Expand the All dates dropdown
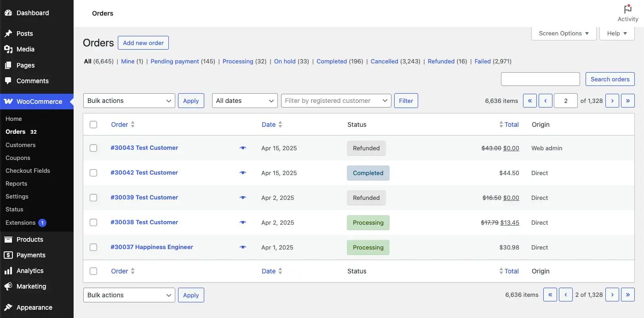The image size is (644, 318). click(244, 100)
